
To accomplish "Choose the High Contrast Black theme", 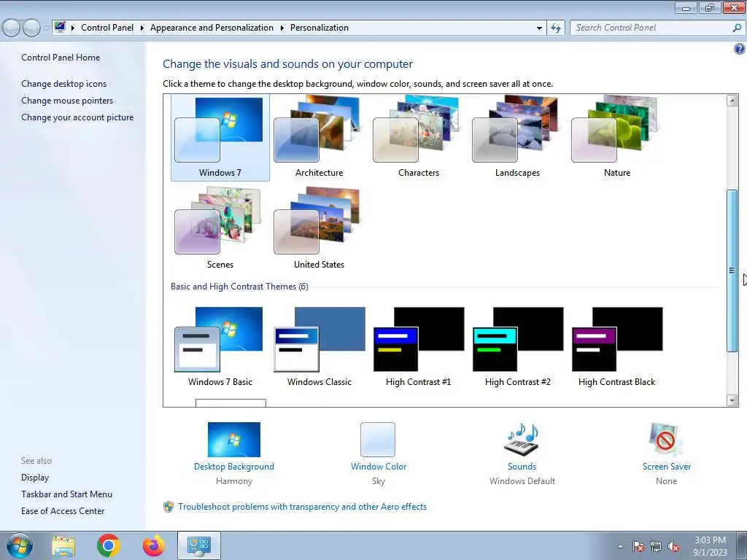I will (x=617, y=346).
